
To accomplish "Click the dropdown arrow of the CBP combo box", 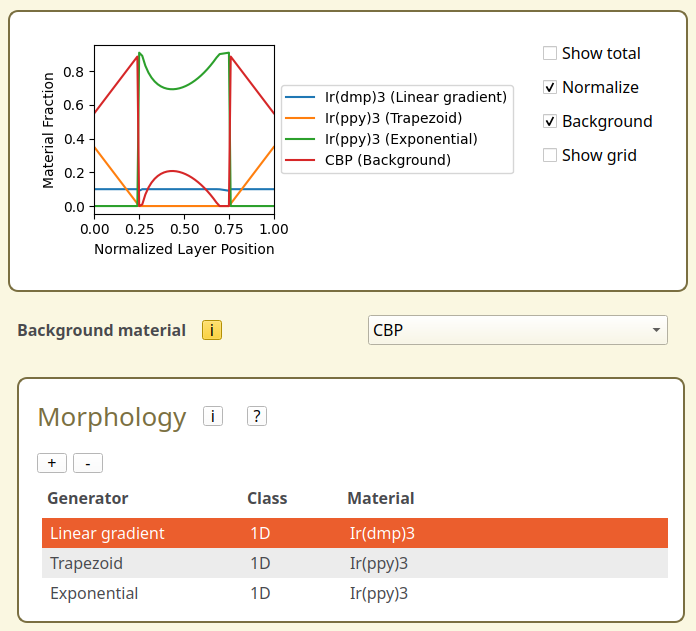I will tap(656, 330).
